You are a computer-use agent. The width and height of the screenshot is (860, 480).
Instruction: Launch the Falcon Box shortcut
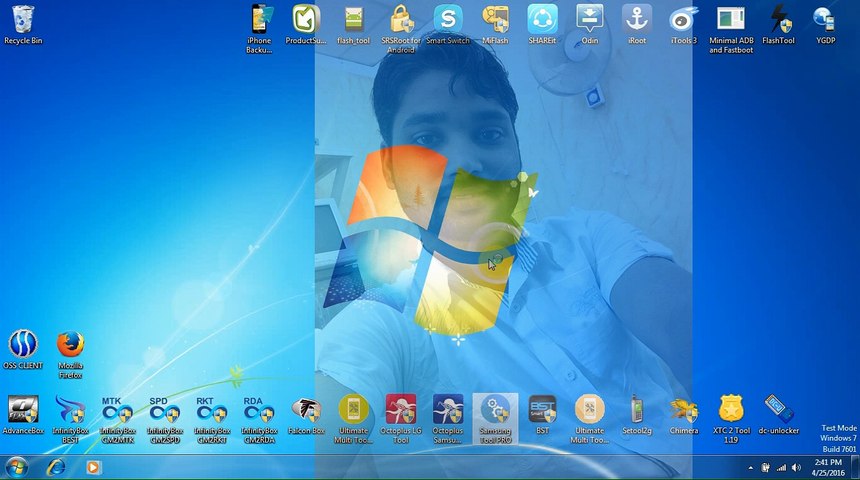coord(306,410)
